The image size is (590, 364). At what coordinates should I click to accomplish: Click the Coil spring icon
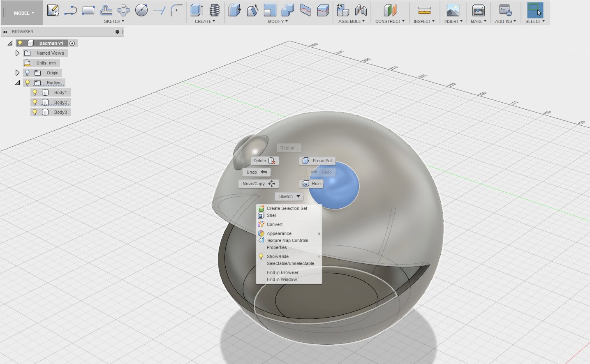pos(214,10)
